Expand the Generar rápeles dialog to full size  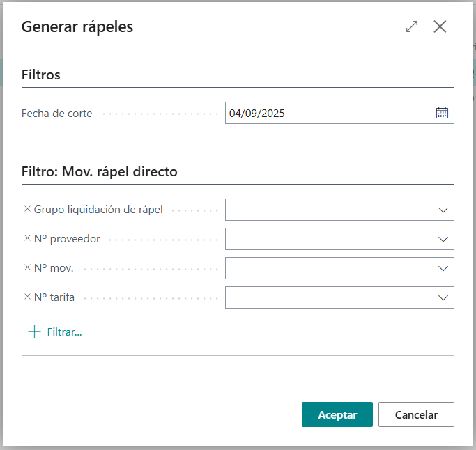[412, 26]
